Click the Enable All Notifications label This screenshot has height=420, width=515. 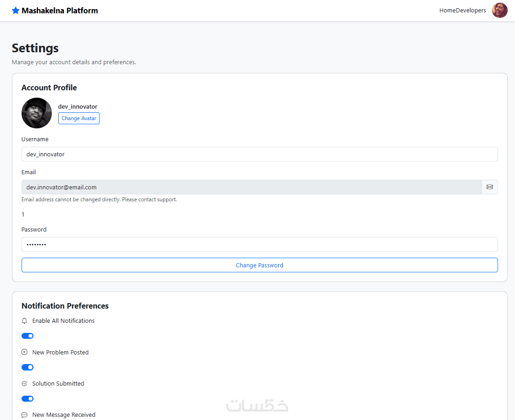click(x=63, y=321)
